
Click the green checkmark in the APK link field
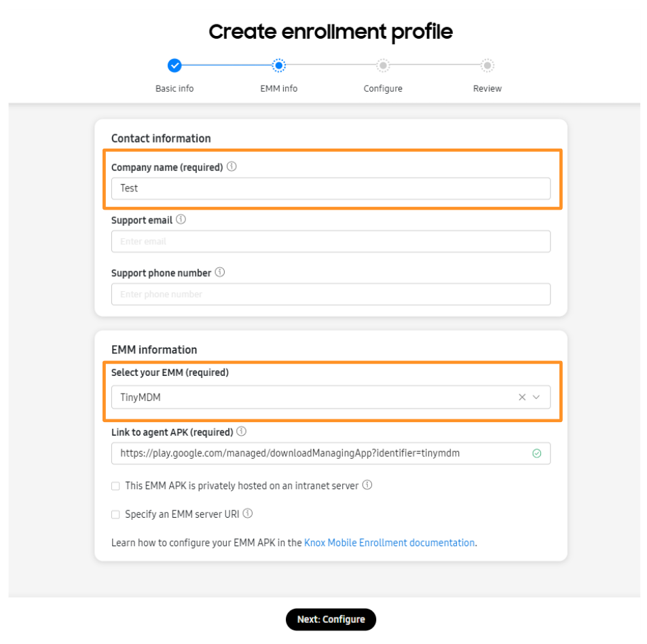click(537, 453)
